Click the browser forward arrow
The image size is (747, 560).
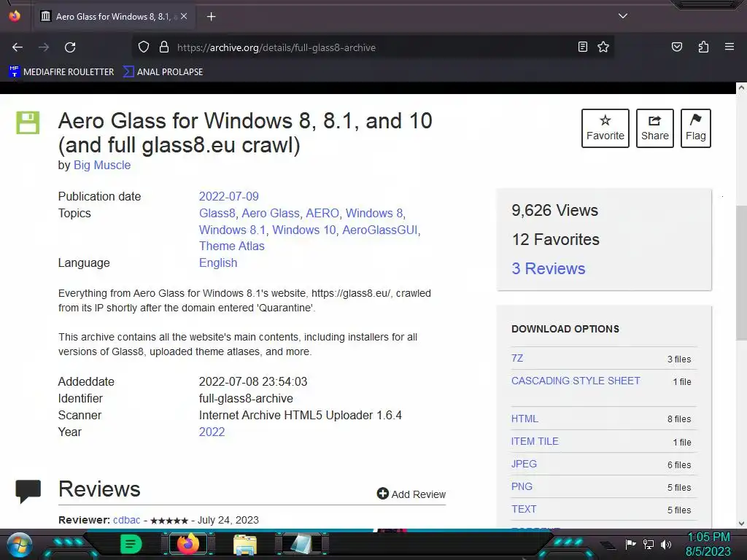(x=44, y=47)
